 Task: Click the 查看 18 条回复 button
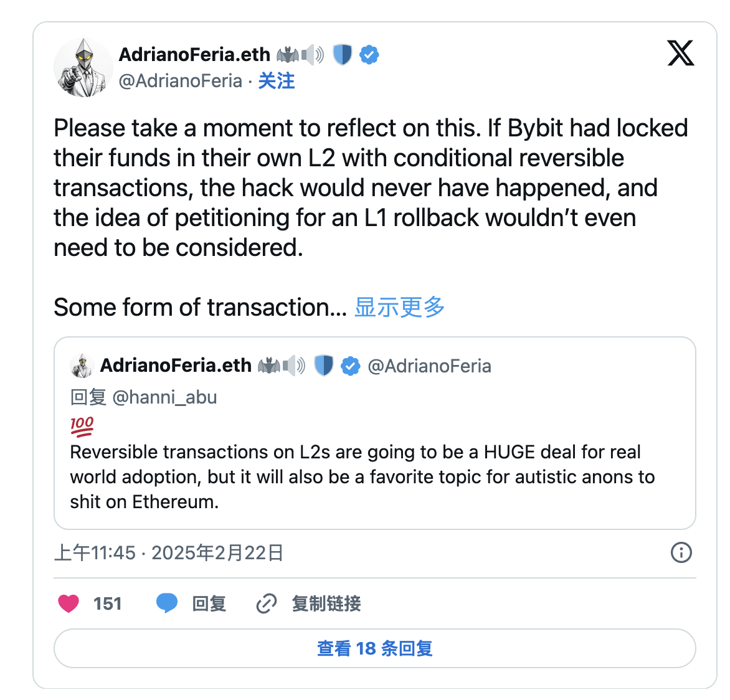coord(374,648)
